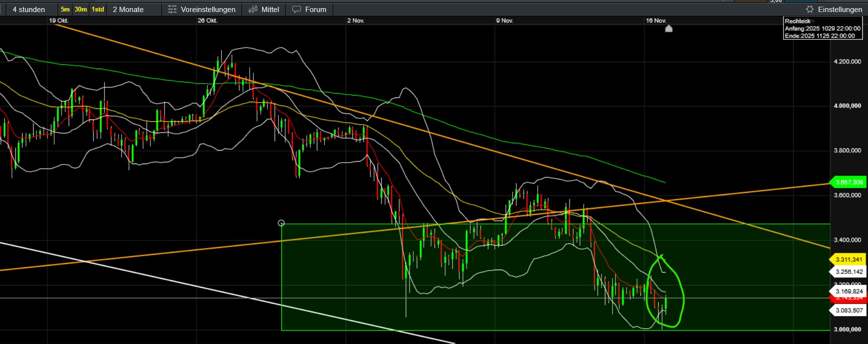
Task: Click the Voreinstellungen sliders icon
Action: 172,10
